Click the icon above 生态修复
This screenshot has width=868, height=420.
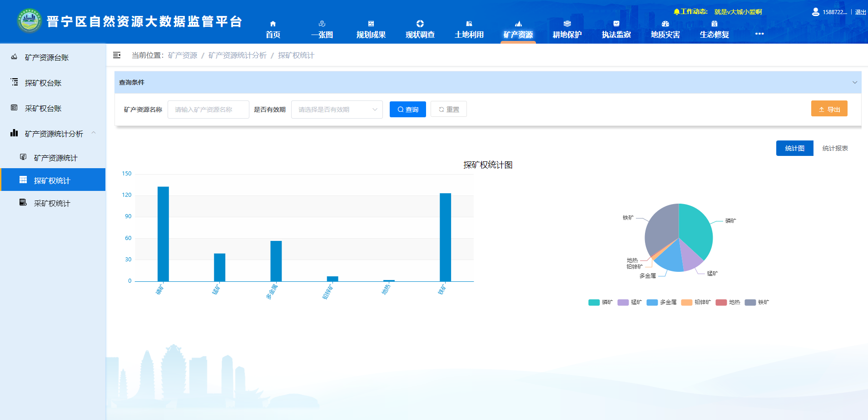click(x=714, y=24)
